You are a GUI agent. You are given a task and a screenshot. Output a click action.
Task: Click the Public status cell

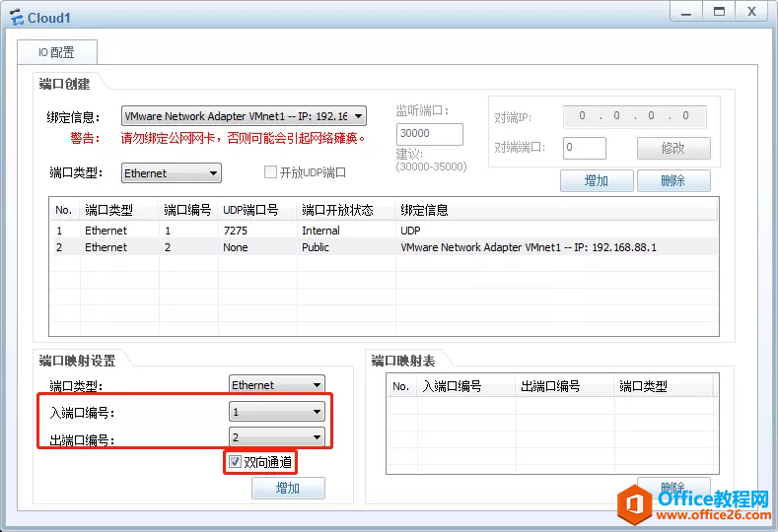click(x=316, y=247)
